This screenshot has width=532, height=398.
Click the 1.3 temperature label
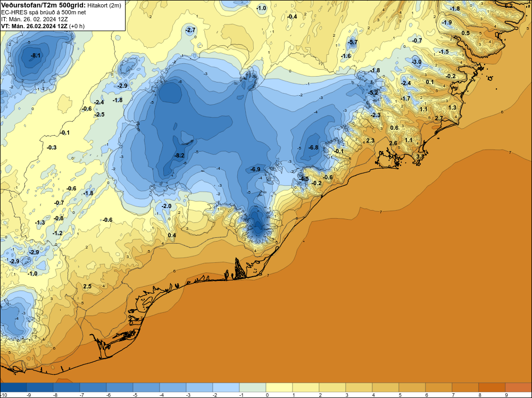tap(452, 107)
